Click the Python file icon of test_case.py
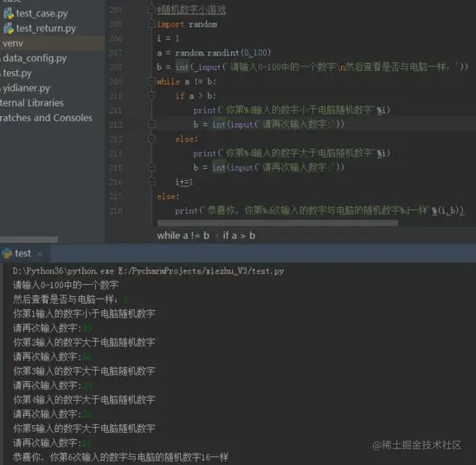Image resolution: width=476 pixels, height=465 pixels. point(9,14)
